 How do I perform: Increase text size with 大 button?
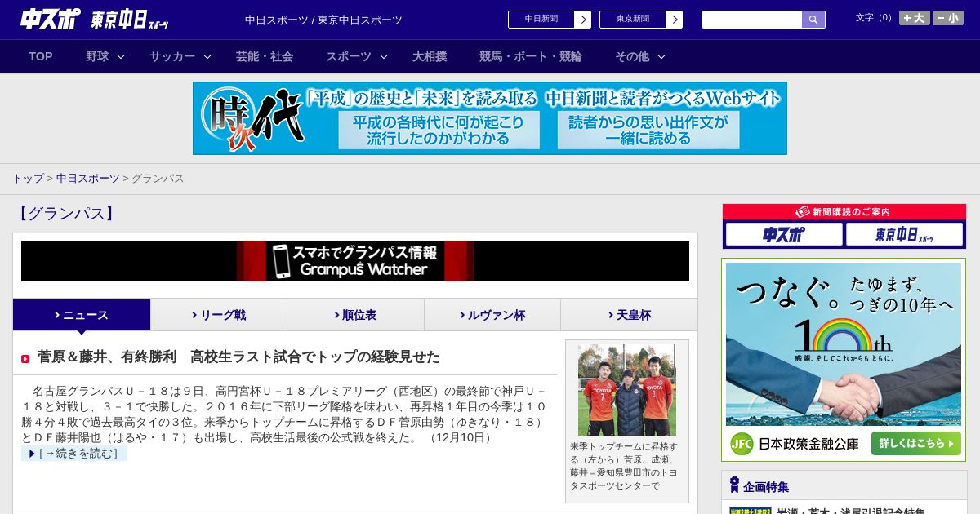915,18
